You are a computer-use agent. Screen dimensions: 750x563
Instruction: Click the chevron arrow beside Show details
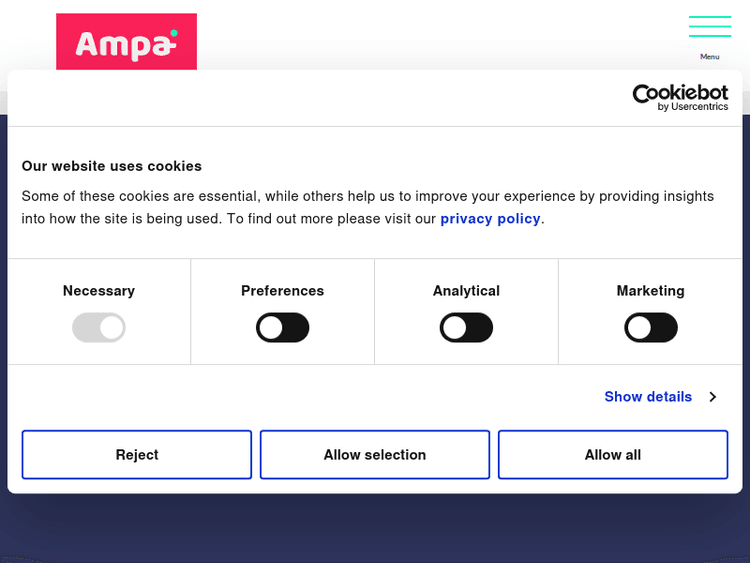tap(713, 397)
